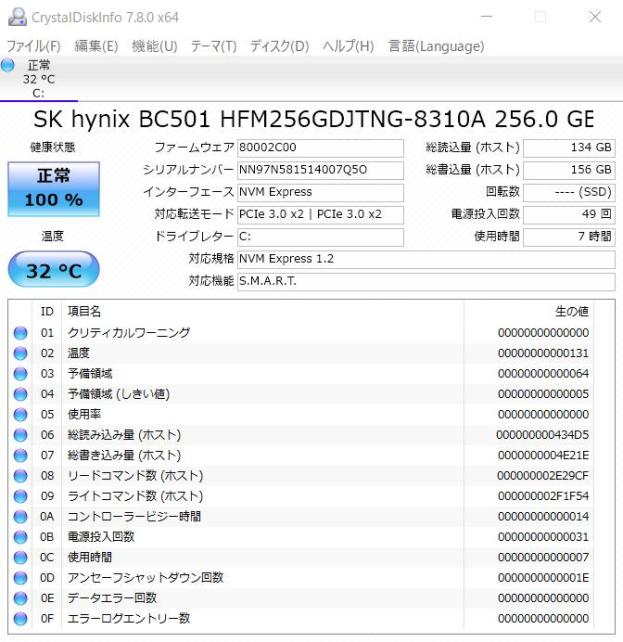Open the 編集(E) menu
The width and height of the screenshot is (623, 642).
[96, 46]
